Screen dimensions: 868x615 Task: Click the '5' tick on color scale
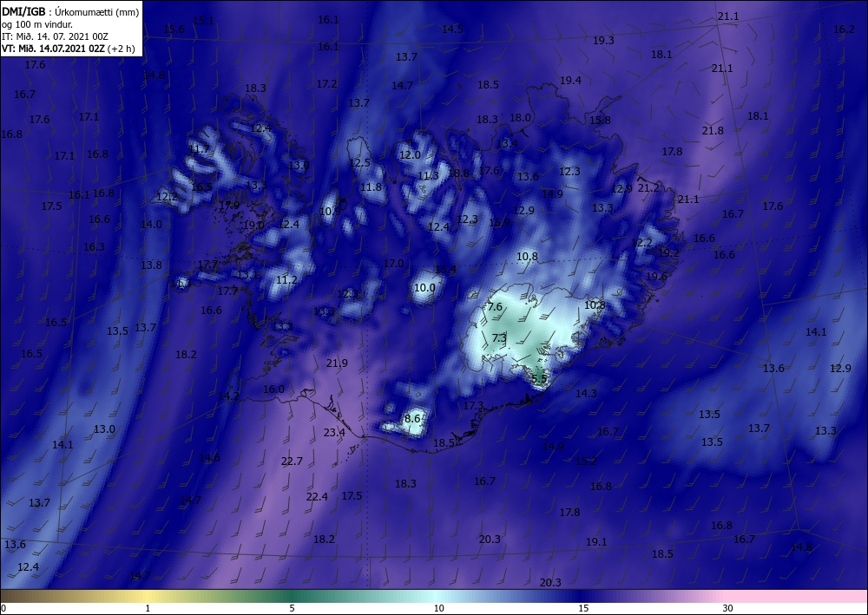click(292, 608)
